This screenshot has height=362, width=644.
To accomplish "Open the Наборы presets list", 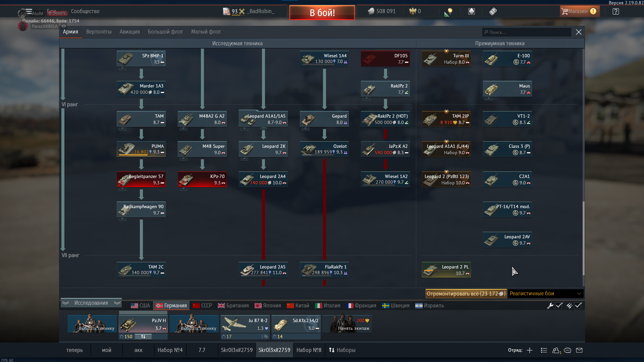I will [x=342, y=350].
